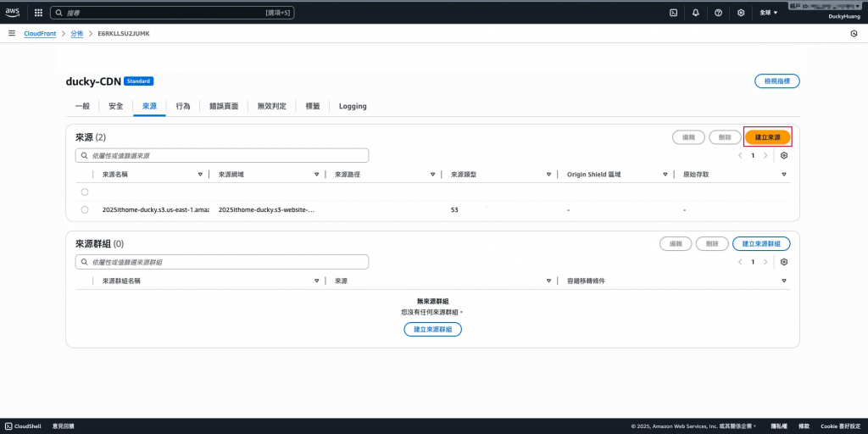Open the 標籤 tab
Screen dimensions: 868x434
[313, 106]
